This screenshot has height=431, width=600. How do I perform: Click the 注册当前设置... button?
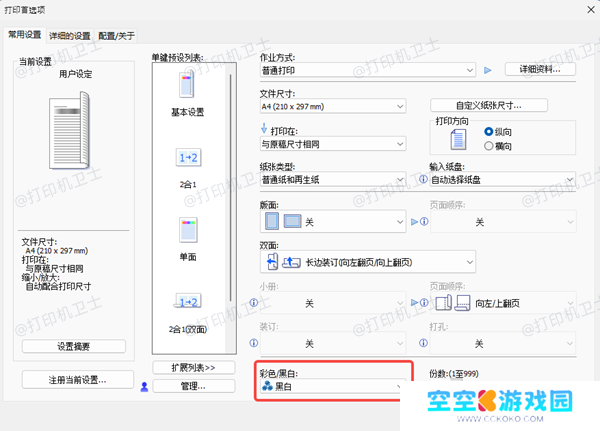click(78, 380)
